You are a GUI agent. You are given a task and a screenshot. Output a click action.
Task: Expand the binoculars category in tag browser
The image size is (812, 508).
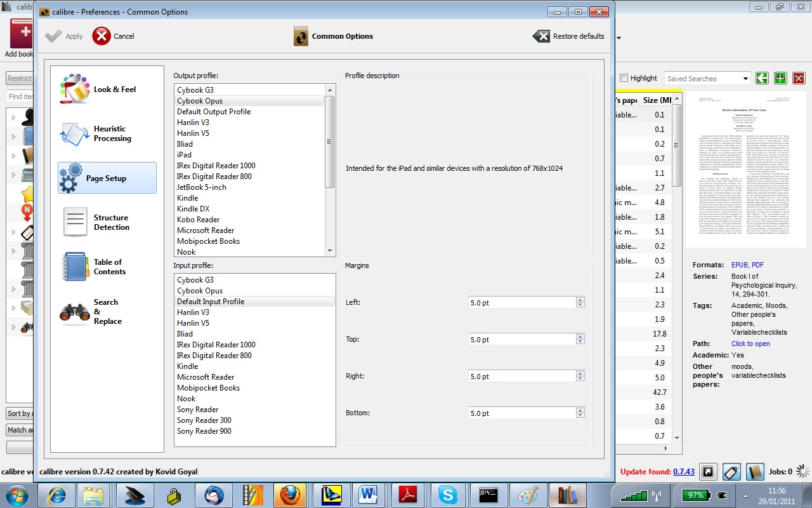(x=13, y=328)
